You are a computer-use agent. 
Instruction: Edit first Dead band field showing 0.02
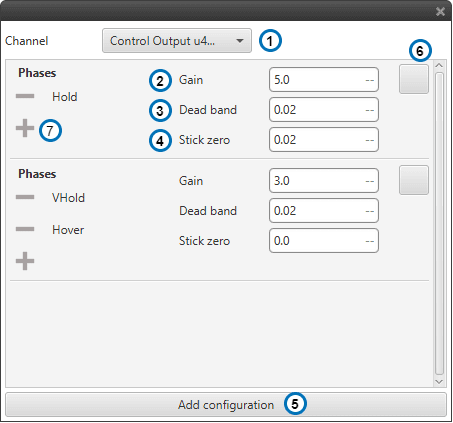pyautogui.click(x=324, y=110)
